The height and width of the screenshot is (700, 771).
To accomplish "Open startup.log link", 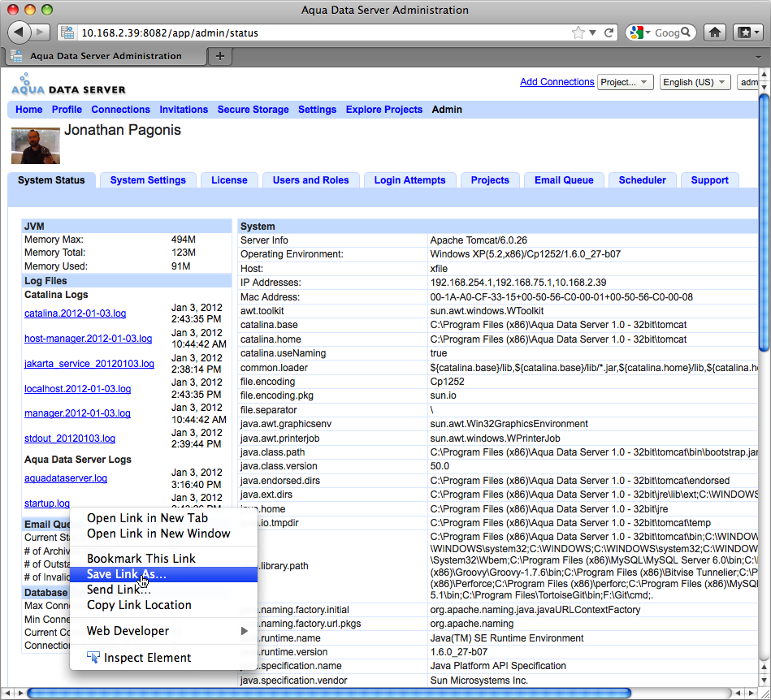I will (46, 503).
